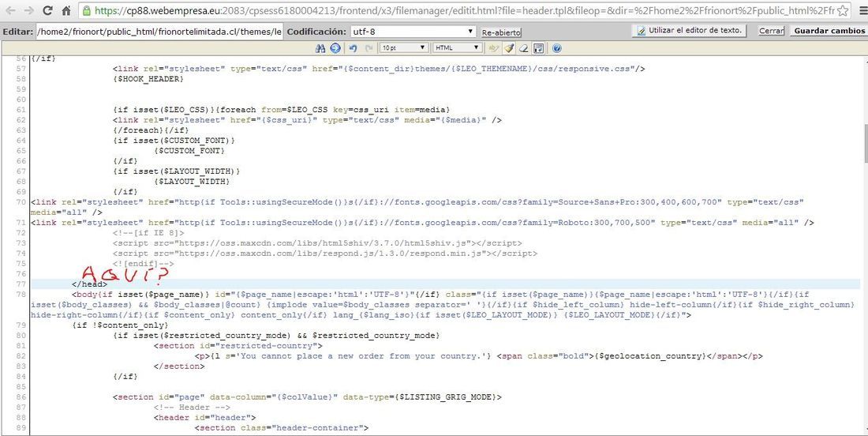This screenshot has height=436, width=868.
Task: Click Guardar cambios button
Action: [x=829, y=31]
